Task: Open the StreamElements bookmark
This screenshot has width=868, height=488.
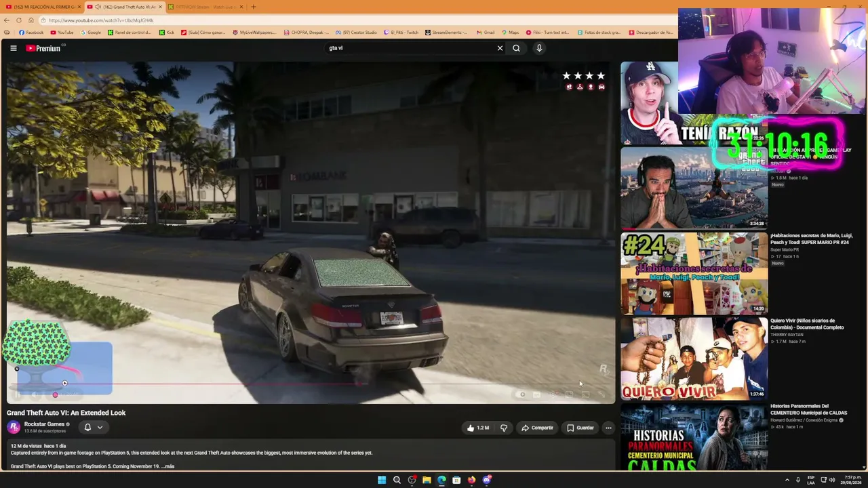Action: (x=447, y=33)
